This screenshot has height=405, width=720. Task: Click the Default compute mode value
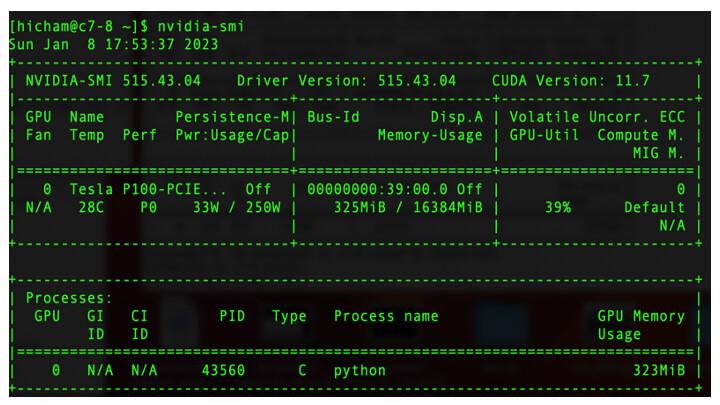point(654,208)
